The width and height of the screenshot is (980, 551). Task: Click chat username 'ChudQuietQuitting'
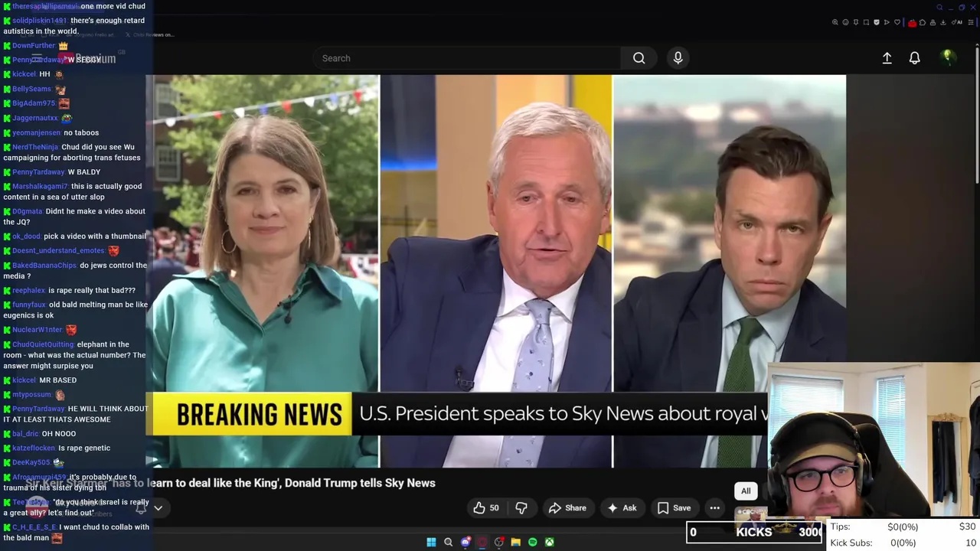(x=43, y=345)
